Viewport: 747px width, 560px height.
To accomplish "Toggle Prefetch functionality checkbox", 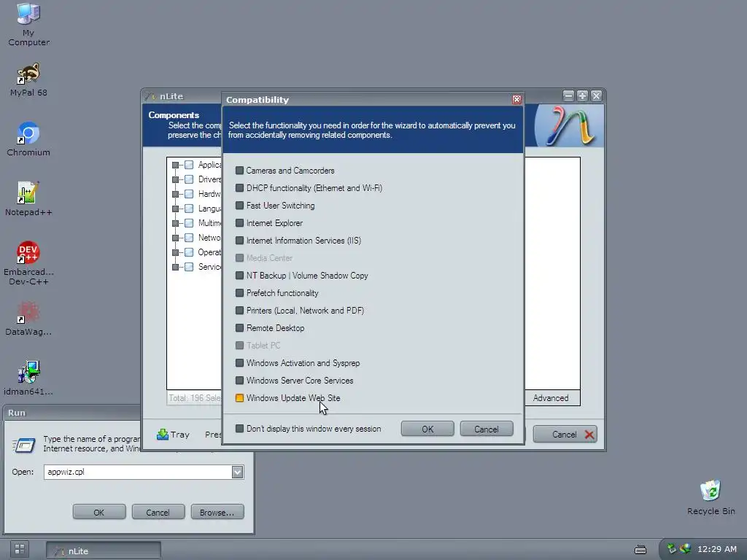I will 239,293.
